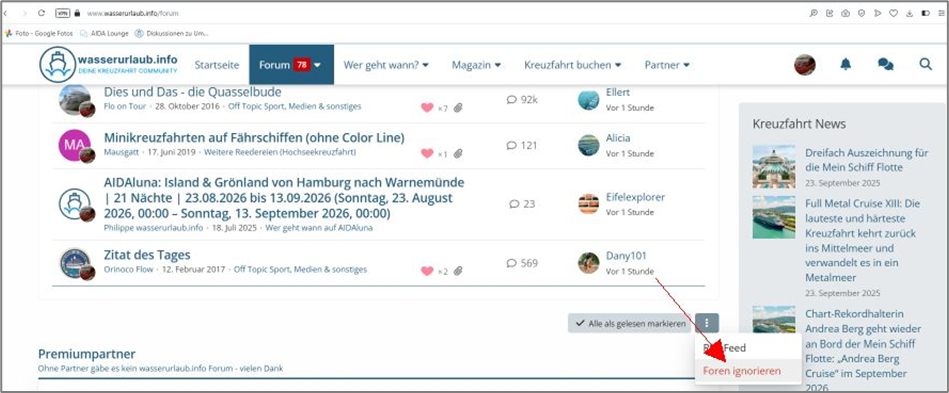The image size is (949, 393).
Task: Reload the page in browser
Action: tap(41, 13)
